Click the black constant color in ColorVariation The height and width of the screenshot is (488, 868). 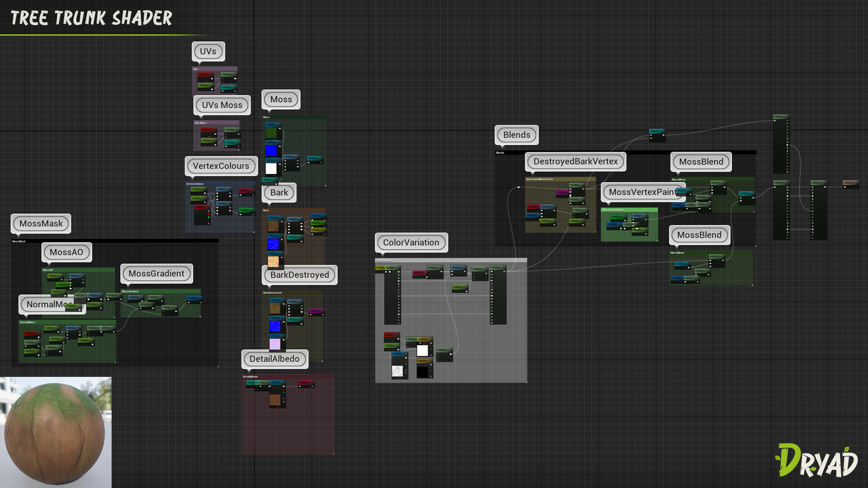(x=422, y=372)
